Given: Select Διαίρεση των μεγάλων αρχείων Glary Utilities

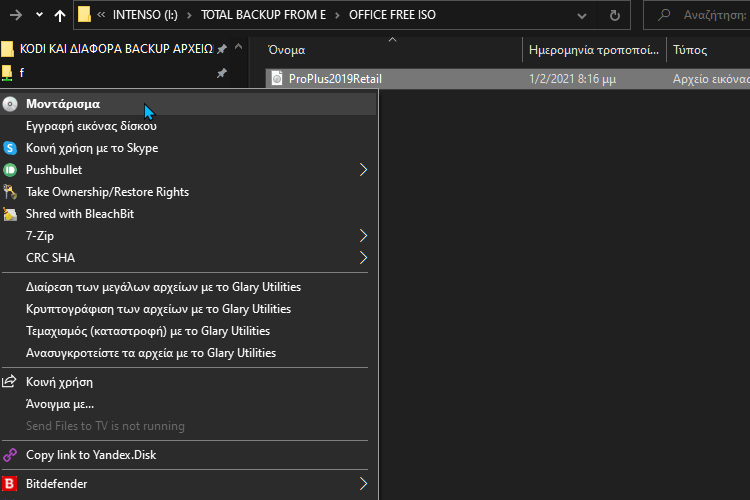Looking at the screenshot, I should [188, 287].
